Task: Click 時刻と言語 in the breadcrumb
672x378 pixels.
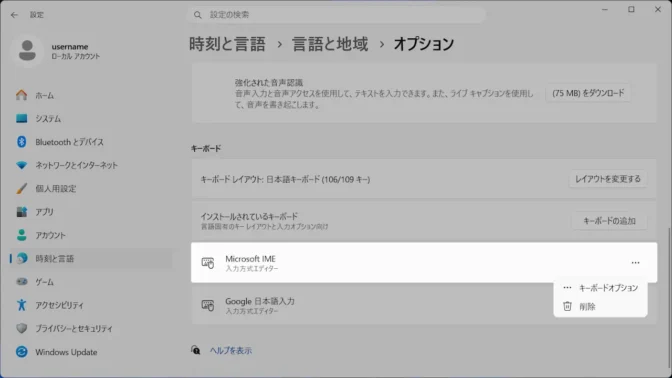Action: tap(228, 44)
